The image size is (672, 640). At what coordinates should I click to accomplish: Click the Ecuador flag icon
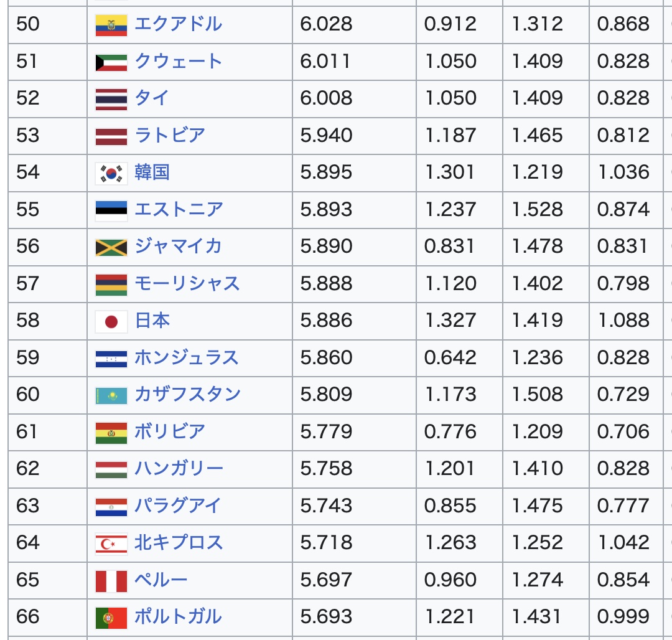(111, 25)
